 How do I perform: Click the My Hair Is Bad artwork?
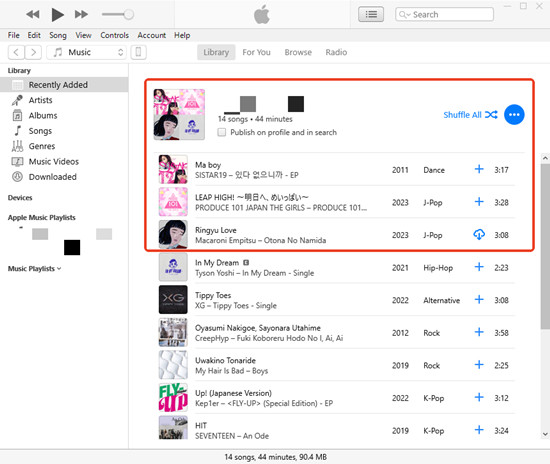(x=173, y=365)
